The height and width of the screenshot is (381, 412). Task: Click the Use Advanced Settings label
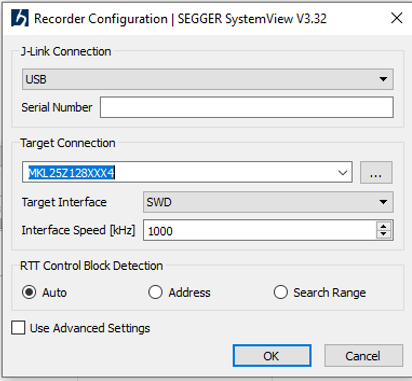click(x=90, y=328)
